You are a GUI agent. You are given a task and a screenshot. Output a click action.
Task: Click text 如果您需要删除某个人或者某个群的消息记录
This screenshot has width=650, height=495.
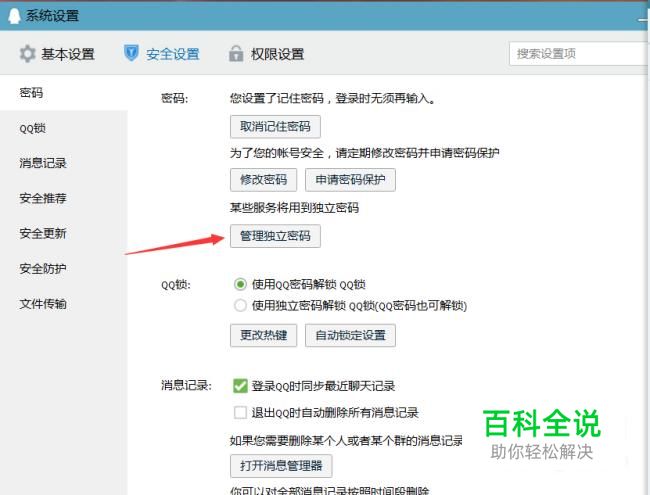(x=346, y=440)
